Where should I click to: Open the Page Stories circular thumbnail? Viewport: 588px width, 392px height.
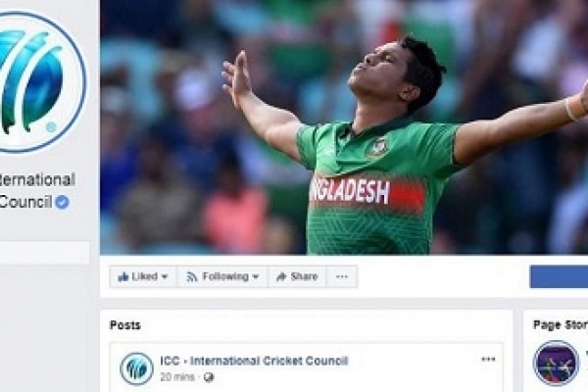[x=556, y=363]
